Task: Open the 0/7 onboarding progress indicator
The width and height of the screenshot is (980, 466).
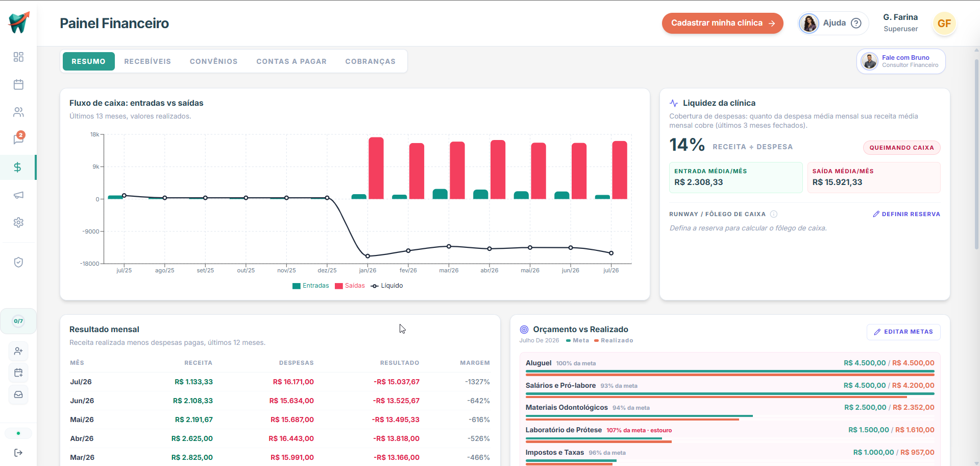Action: [x=18, y=321]
